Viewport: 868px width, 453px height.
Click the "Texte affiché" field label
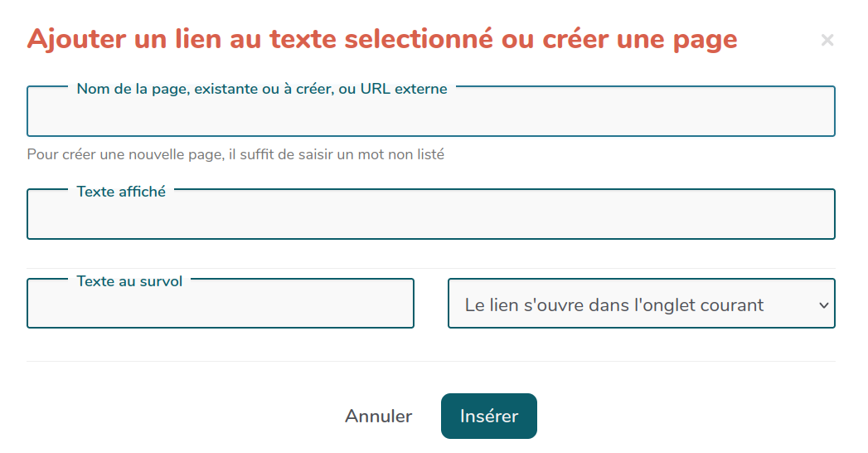(121, 192)
